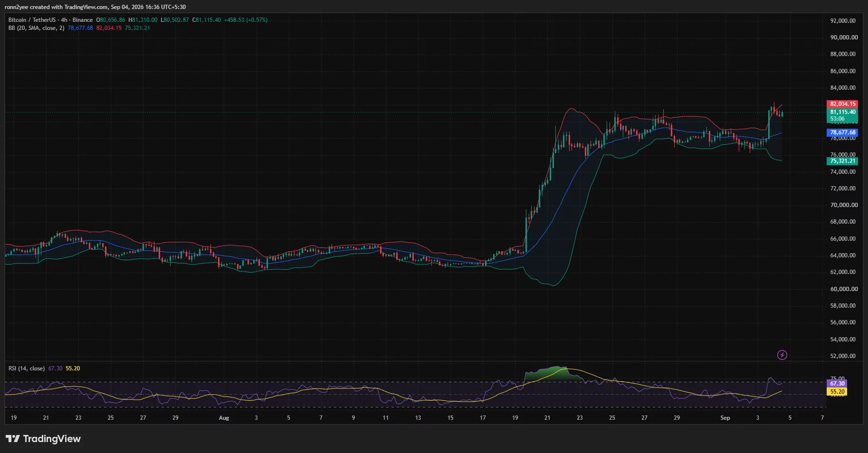The width and height of the screenshot is (868, 453).
Task: Click the 86,000.00 price axis label
Action: (843, 71)
